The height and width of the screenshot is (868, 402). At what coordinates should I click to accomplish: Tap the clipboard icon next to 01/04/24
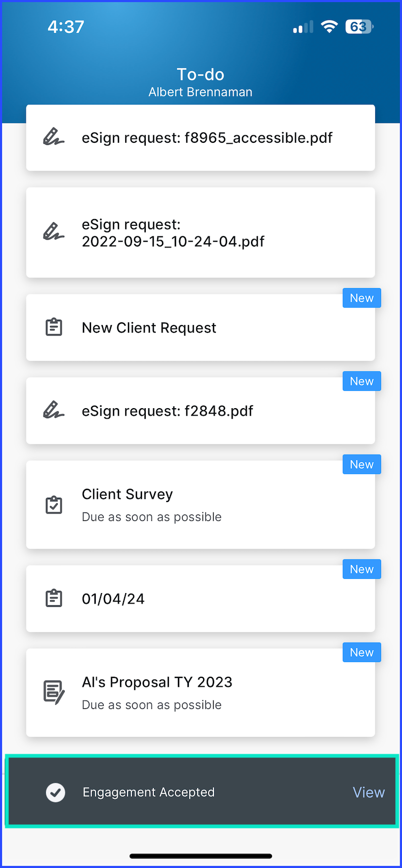tap(54, 598)
